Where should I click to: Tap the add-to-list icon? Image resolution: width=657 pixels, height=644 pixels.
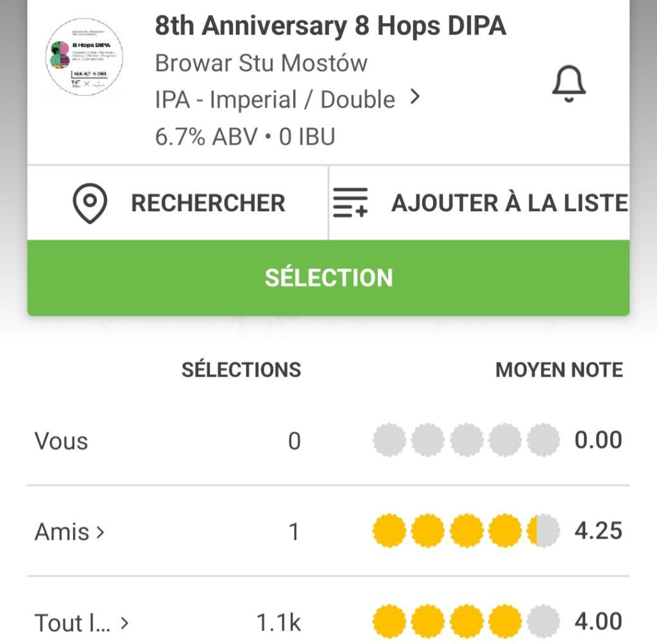tap(350, 204)
